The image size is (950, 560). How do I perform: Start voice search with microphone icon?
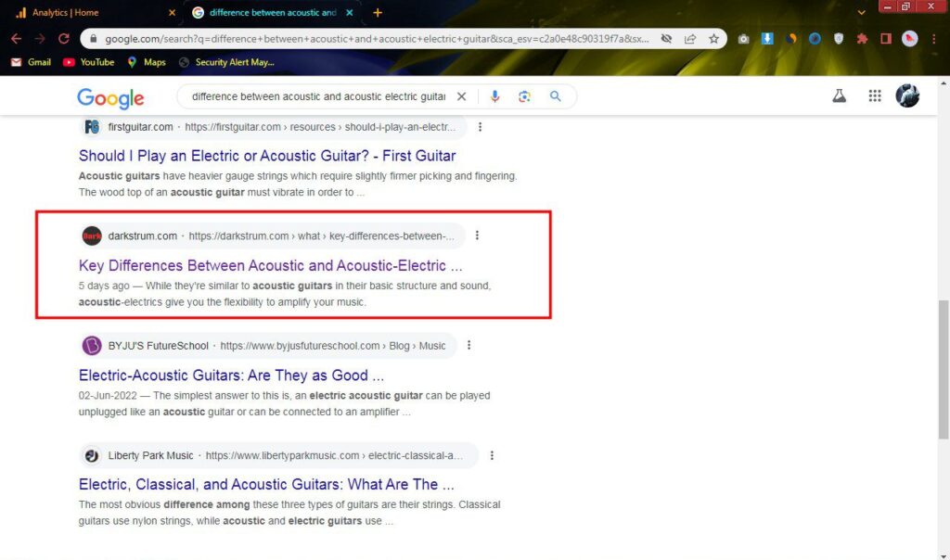point(495,96)
